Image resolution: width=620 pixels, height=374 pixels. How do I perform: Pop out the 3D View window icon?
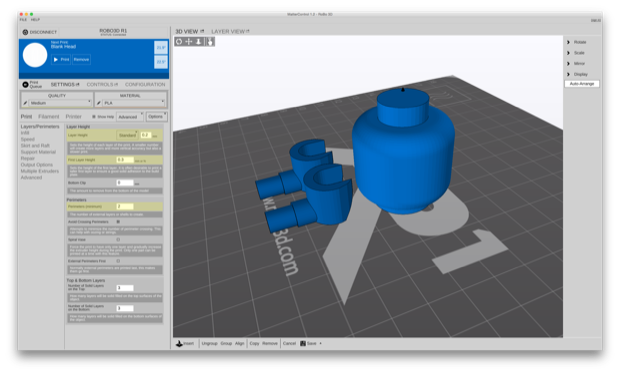(x=202, y=31)
